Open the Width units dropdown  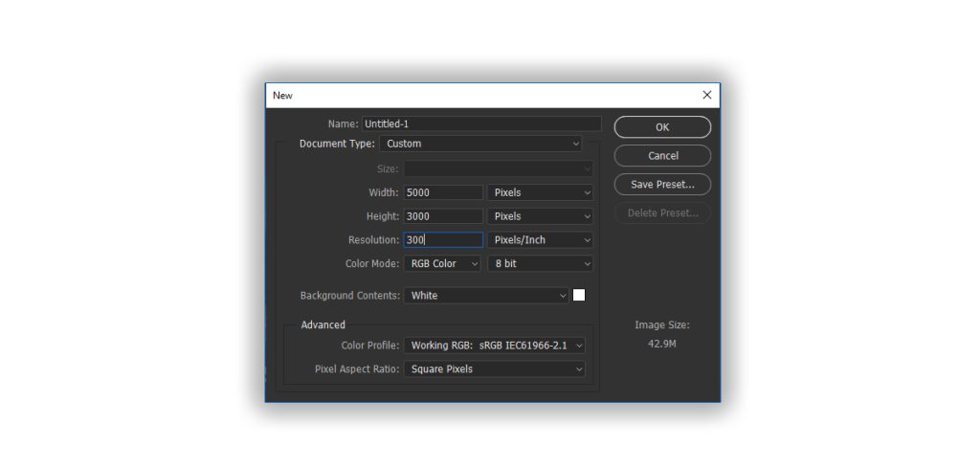pos(541,192)
